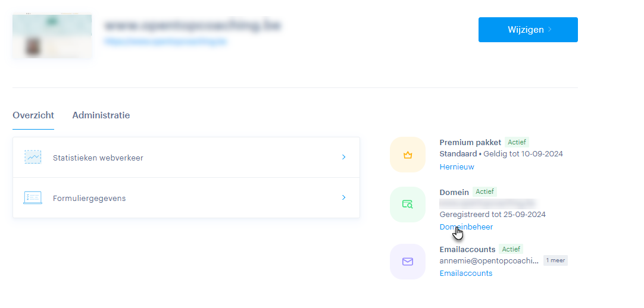Click the Hernieuw link
The image size is (644, 308).
(x=457, y=167)
